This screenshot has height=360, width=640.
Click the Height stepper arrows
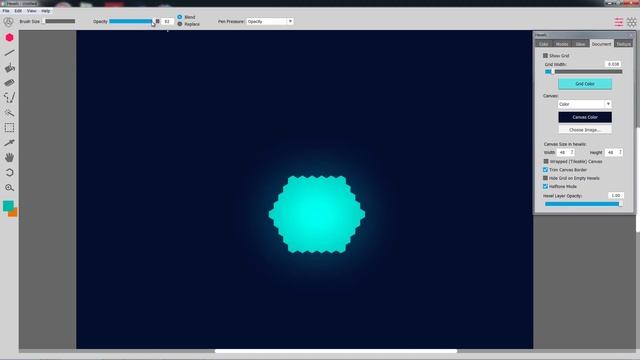pyautogui.click(x=620, y=152)
